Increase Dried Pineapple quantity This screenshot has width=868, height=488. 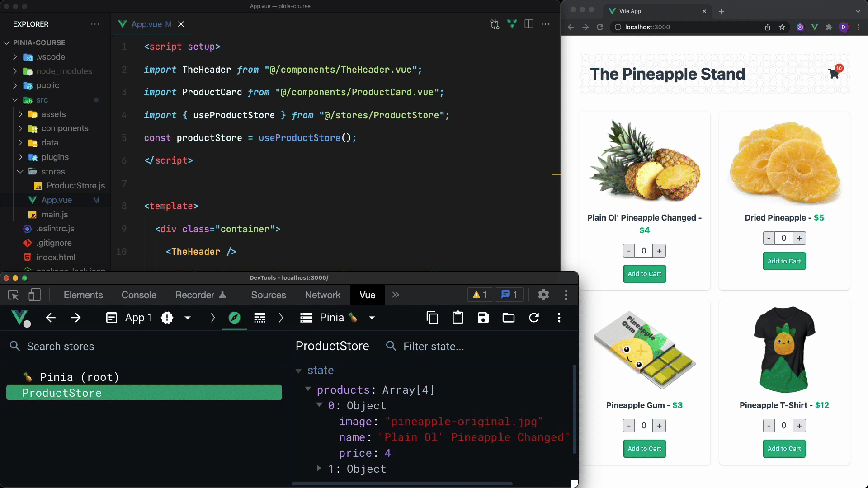799,238
